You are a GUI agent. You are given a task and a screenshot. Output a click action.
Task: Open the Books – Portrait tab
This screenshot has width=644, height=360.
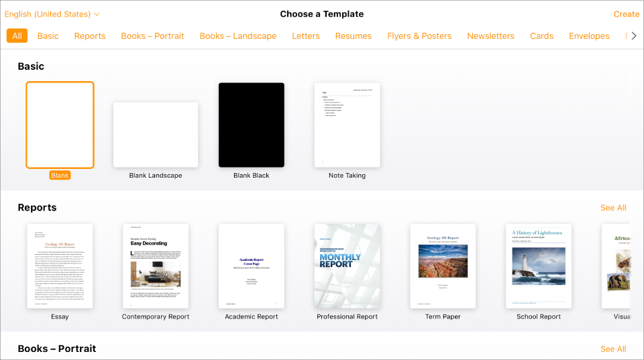tap(152, 36)
